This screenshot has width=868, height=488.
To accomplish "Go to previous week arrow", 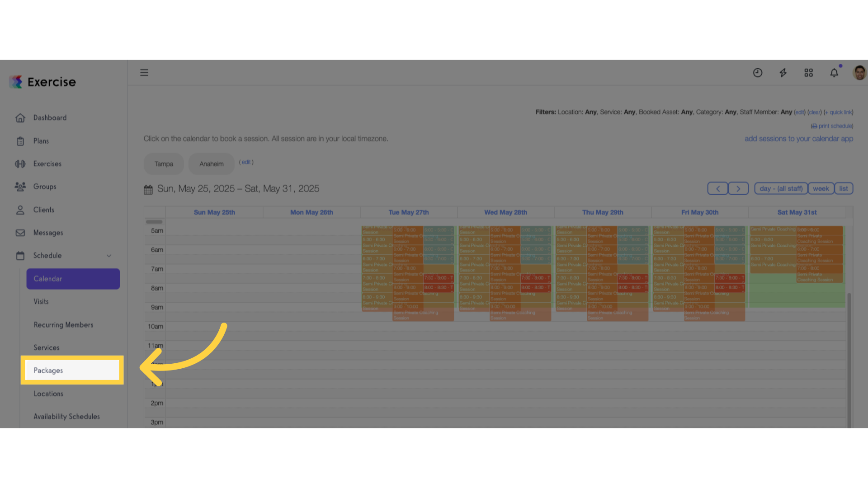I will 717,188.
